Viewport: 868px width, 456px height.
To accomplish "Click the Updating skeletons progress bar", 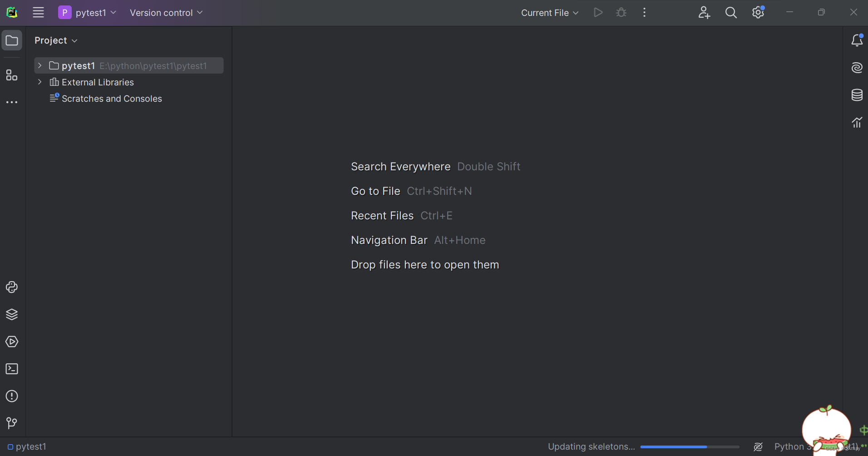I will click(x=690, y=446).
